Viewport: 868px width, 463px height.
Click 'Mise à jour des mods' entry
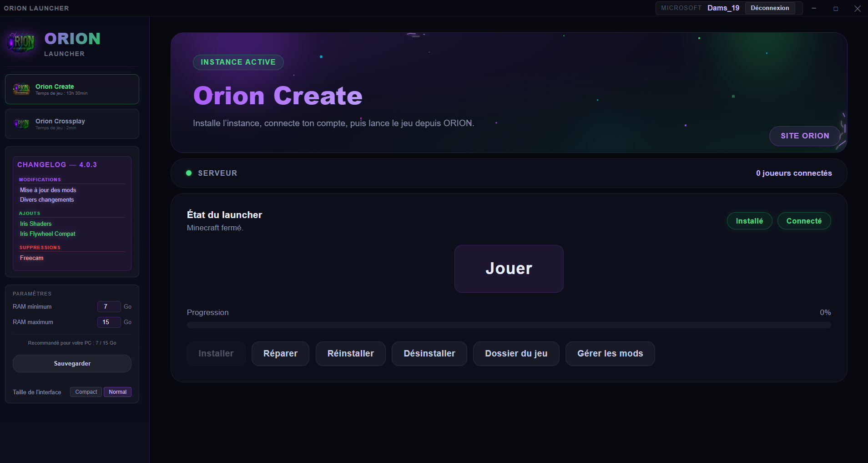pyautogui.click(x=48, y=190)
